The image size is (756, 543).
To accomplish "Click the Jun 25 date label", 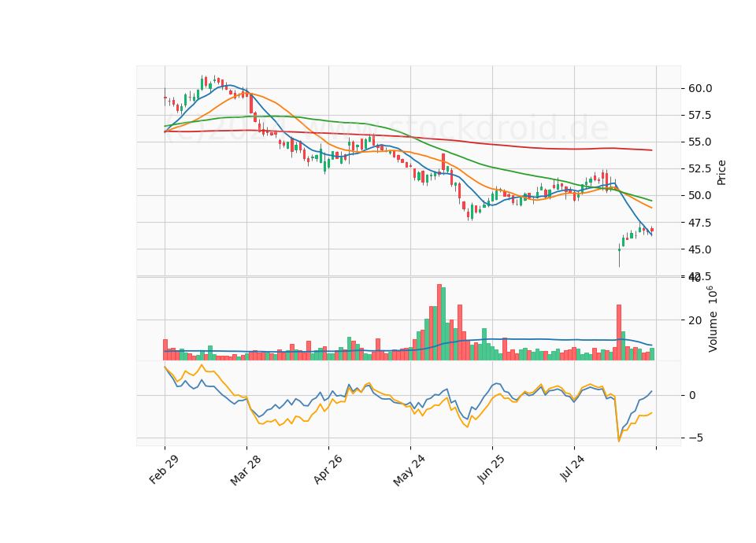I will [491, 469].
